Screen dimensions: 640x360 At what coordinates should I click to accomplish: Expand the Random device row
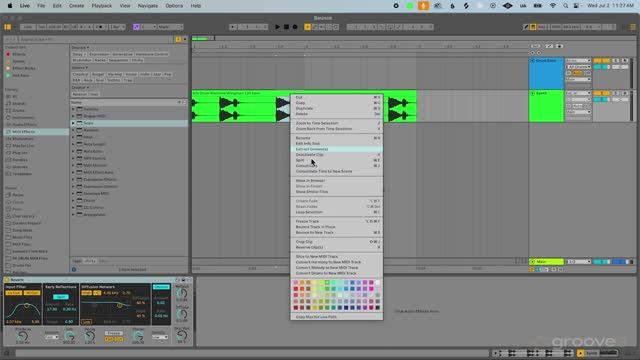coord(73,130)
